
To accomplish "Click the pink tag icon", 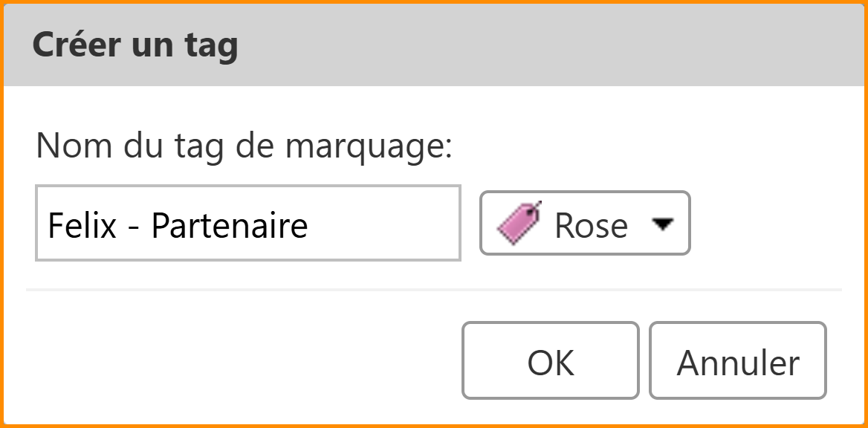I will (519, 222).
